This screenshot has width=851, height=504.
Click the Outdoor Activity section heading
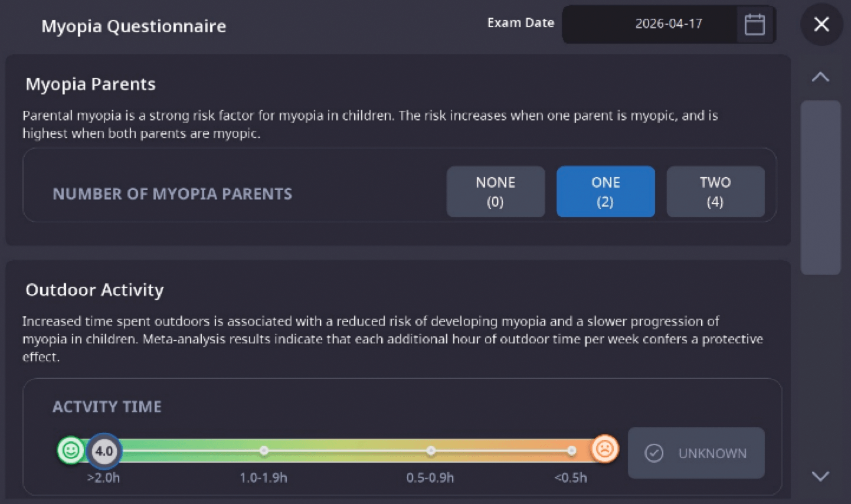click(94, 290)
